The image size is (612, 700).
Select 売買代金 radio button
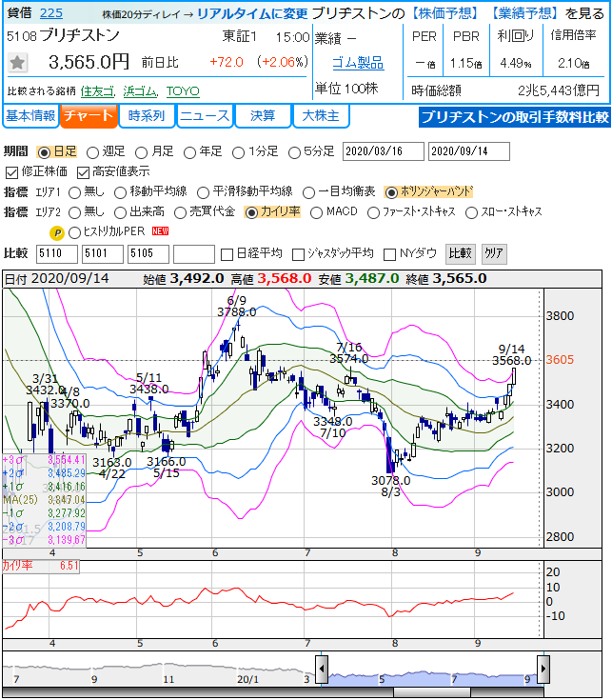pyautogui.click(x=180, y=213)
